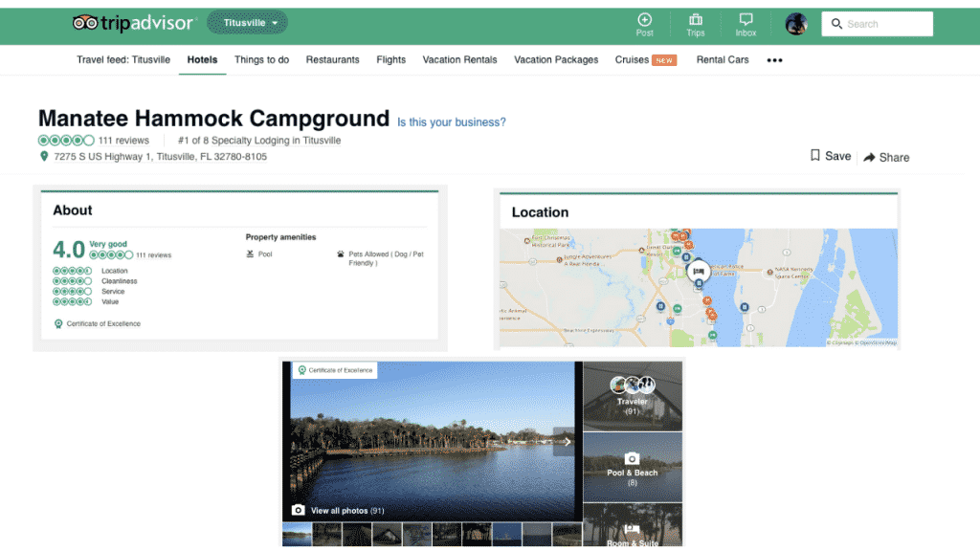Open the Pool & Beach photo category
Screen dimensions: 980x551
coord(632,467)
